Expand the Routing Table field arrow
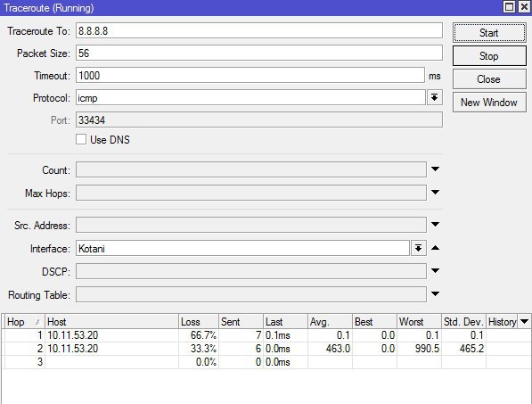This screenshot has width=532, height=404. pos(435,294)
